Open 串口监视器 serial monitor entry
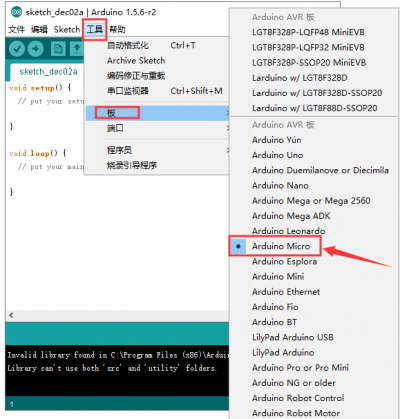Viewport: 400px width, 419px height. click(157, 91)
